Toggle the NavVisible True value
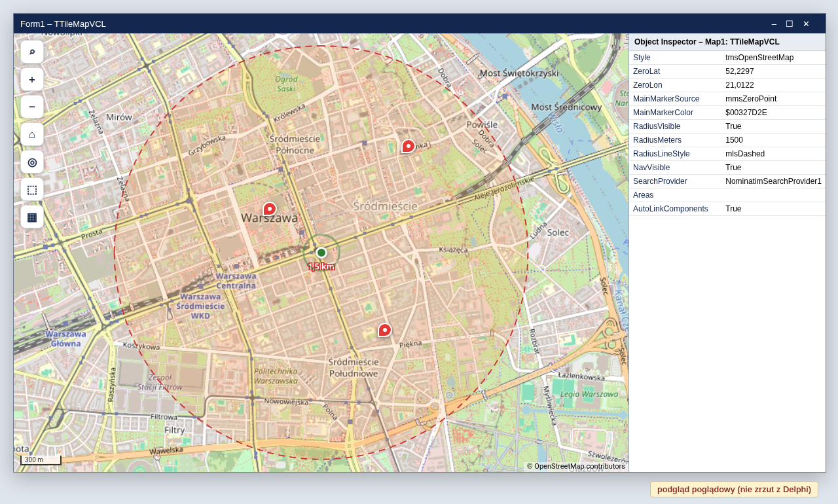This screenshot has height=504, width=838. [x=733, y=168]
